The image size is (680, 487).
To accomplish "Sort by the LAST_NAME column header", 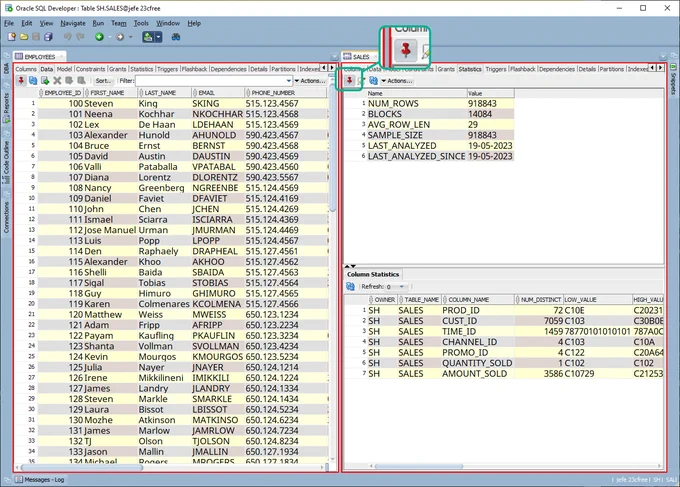I will [164, 93].
